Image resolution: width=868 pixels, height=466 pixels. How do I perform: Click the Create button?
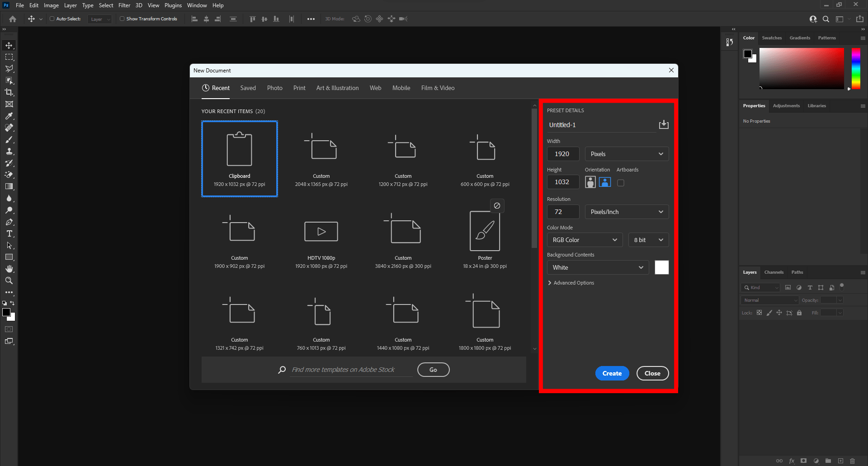(612, 373)
